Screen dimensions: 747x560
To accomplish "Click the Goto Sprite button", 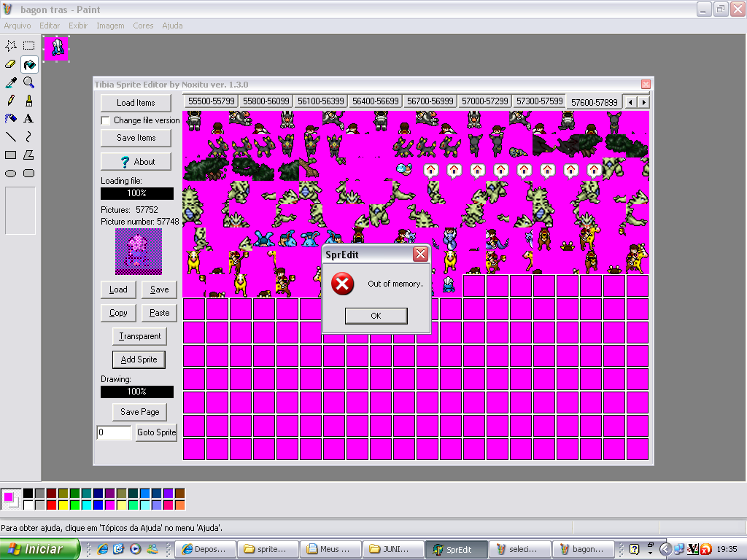I will coord(156,432).
